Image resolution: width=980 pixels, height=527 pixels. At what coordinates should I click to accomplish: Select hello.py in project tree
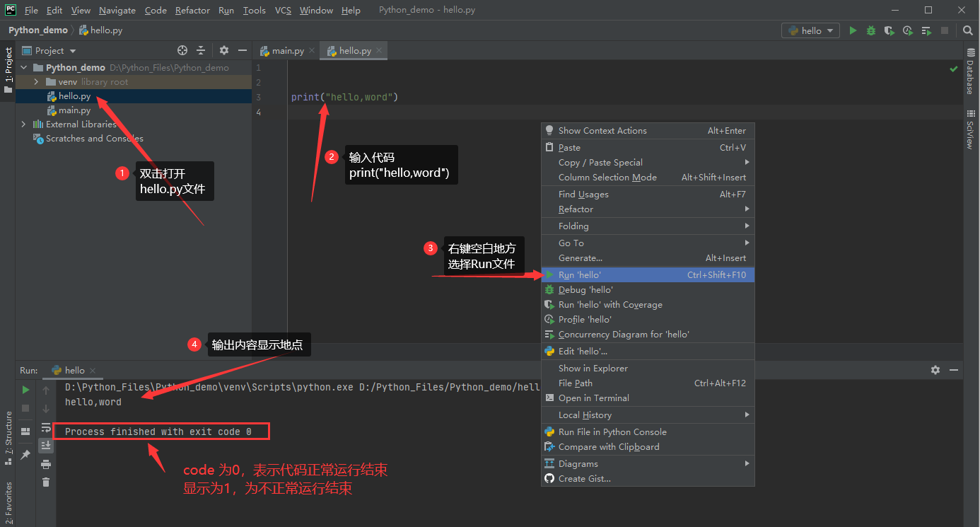[74, 95]
